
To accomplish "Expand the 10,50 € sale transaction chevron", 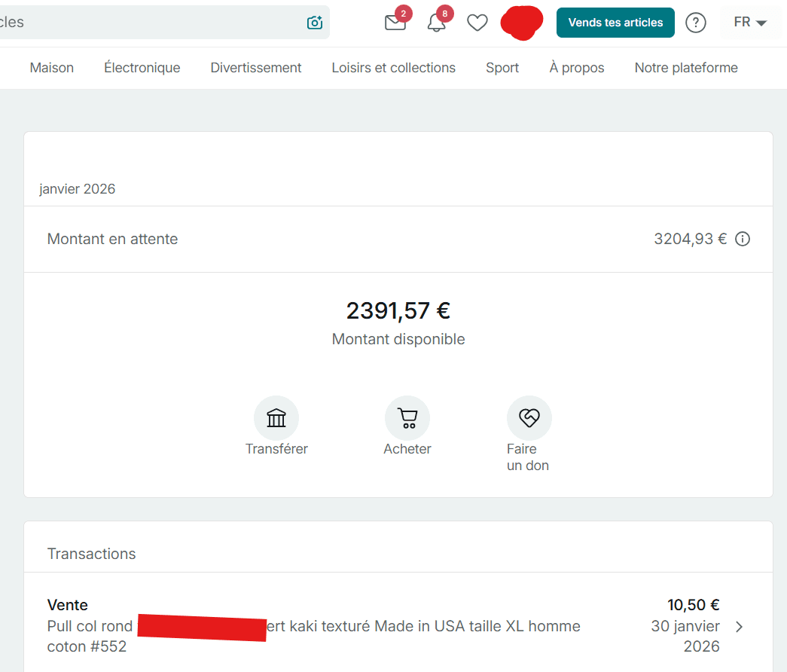I will point(739,626).
